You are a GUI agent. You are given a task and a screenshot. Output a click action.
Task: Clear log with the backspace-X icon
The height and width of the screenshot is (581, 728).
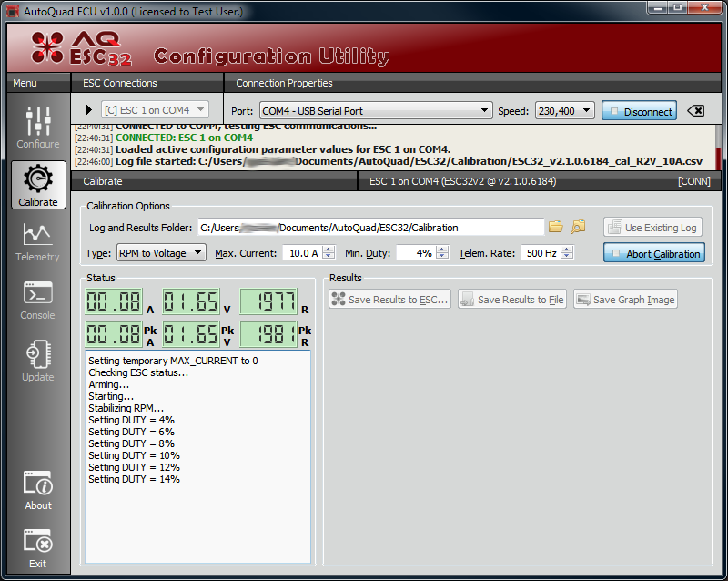[696, 110]
